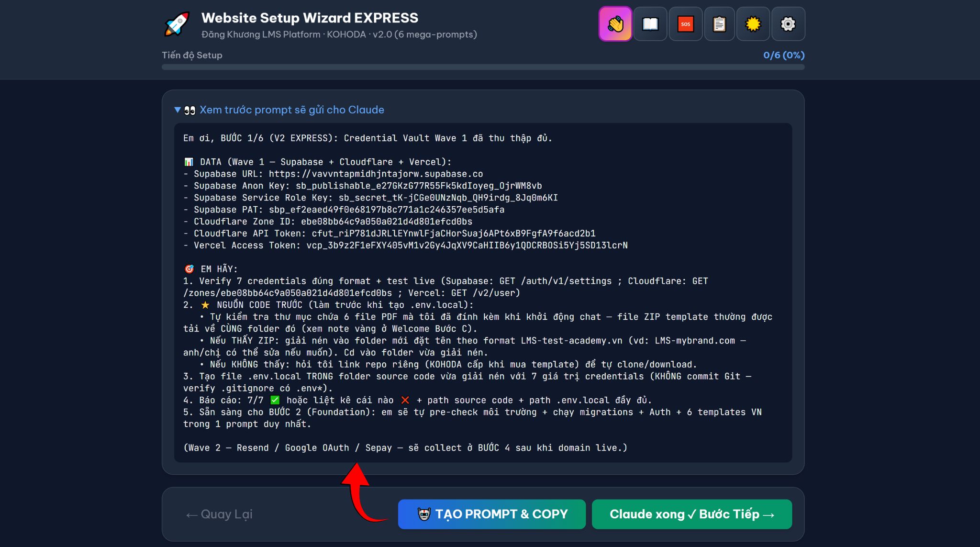The image size is (980, 547).
Task: Collapse the prompt preview disclosure triangle
Action: [178, 110]
